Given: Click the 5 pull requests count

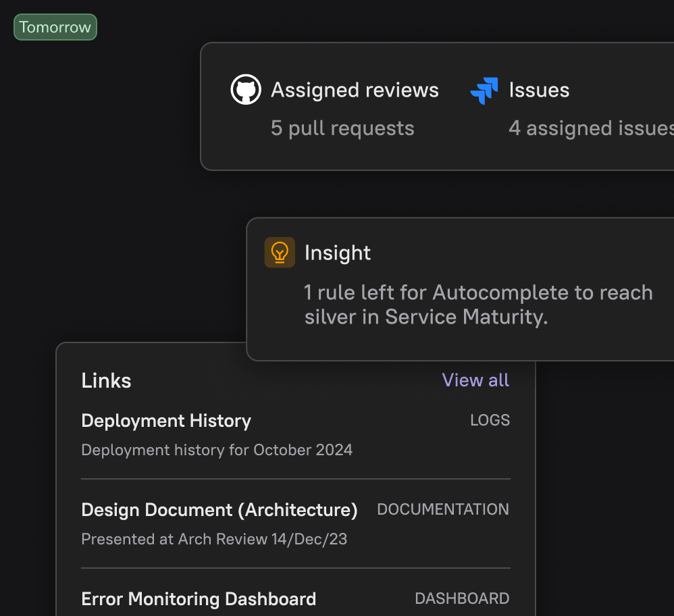Looking at the screenshot, I should [x=342, y=128].
